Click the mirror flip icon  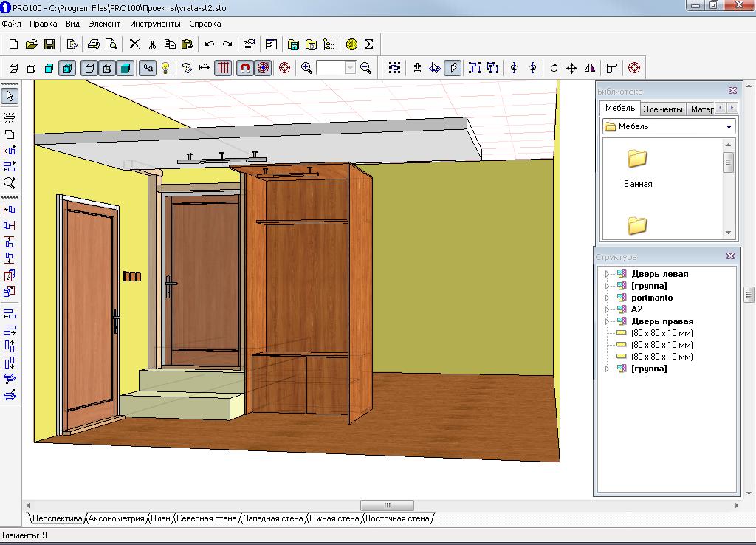tap(589, 68)
